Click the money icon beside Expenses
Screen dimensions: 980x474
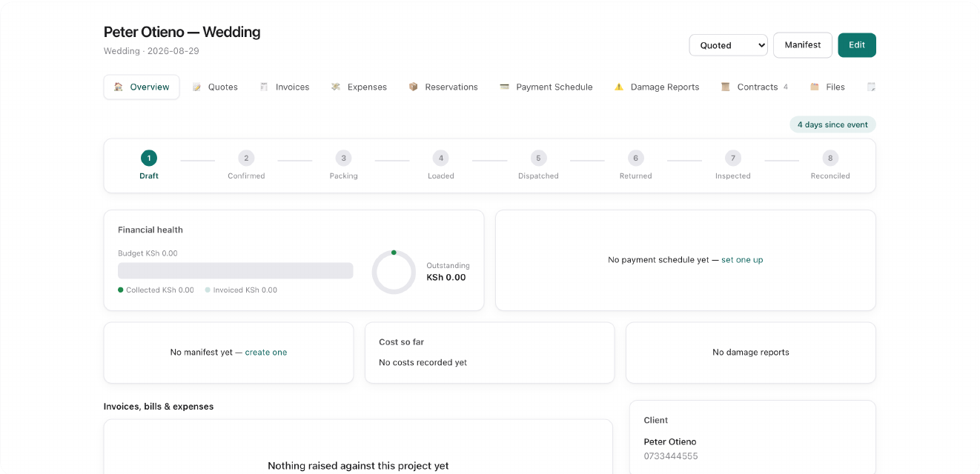point(336,87)
